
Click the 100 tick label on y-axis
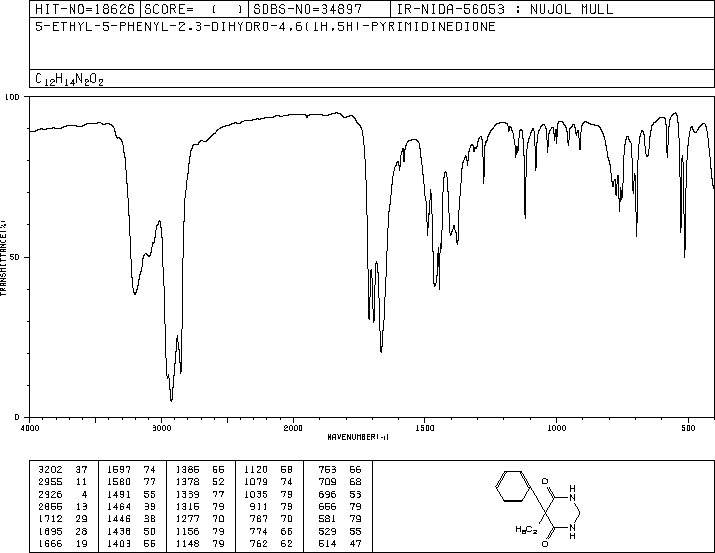pyautogui.click(x=13, y=97)
